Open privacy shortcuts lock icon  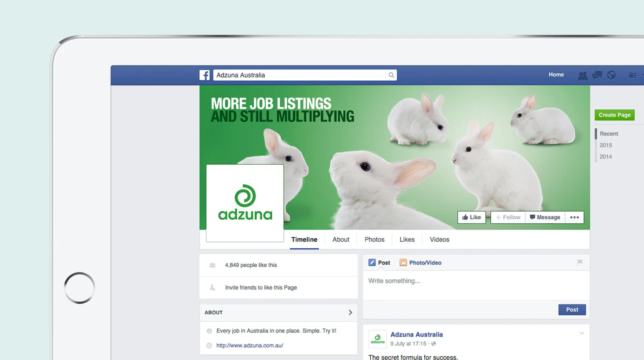633,75
